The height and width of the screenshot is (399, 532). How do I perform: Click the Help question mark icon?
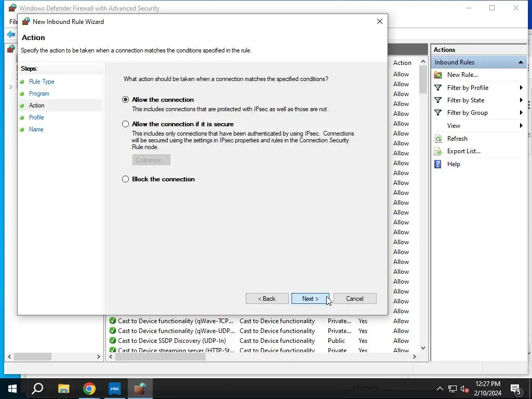(438, 164)
